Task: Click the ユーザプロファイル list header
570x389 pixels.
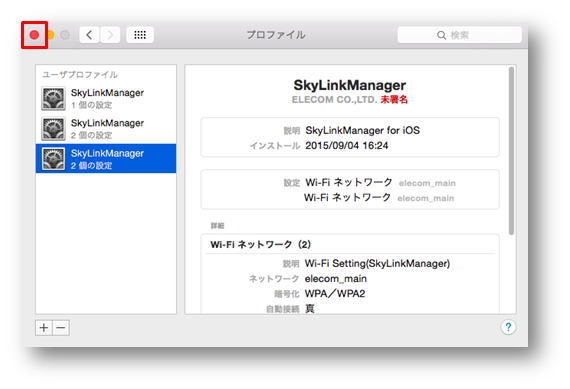Action: [80, 75]
